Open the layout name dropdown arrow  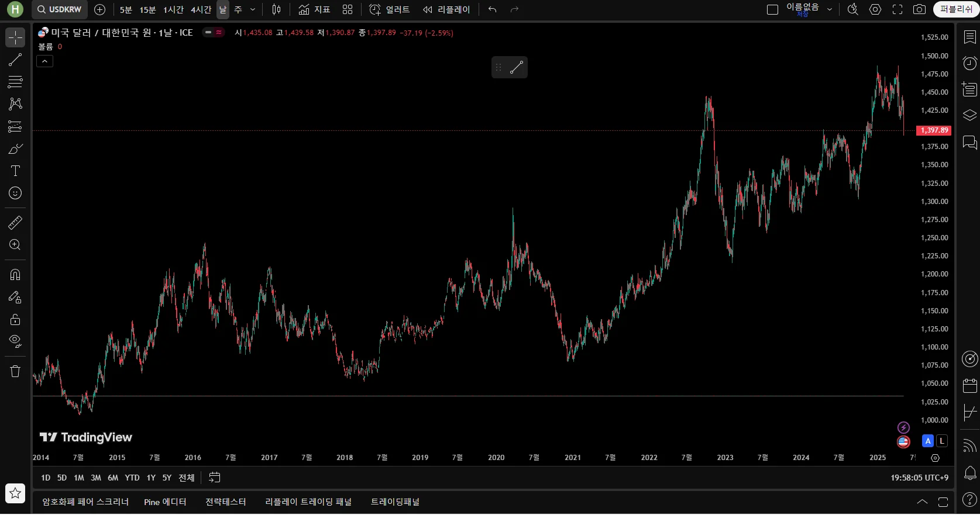click(x=829, y=9)
